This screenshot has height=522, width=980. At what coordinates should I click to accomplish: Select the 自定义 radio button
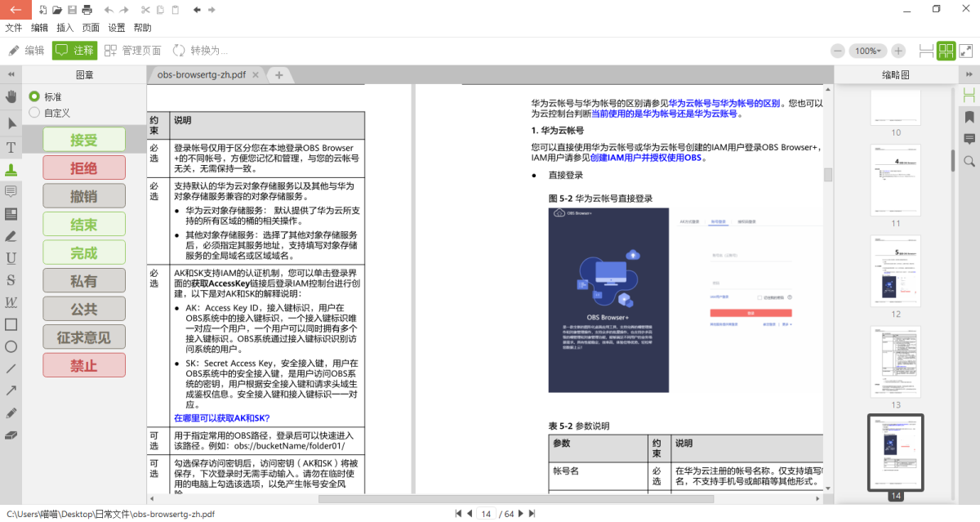(34, 112)
